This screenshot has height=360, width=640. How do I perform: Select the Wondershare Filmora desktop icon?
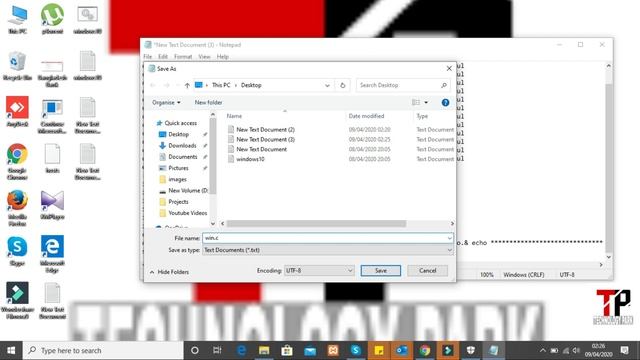click(x=17, y=300)
